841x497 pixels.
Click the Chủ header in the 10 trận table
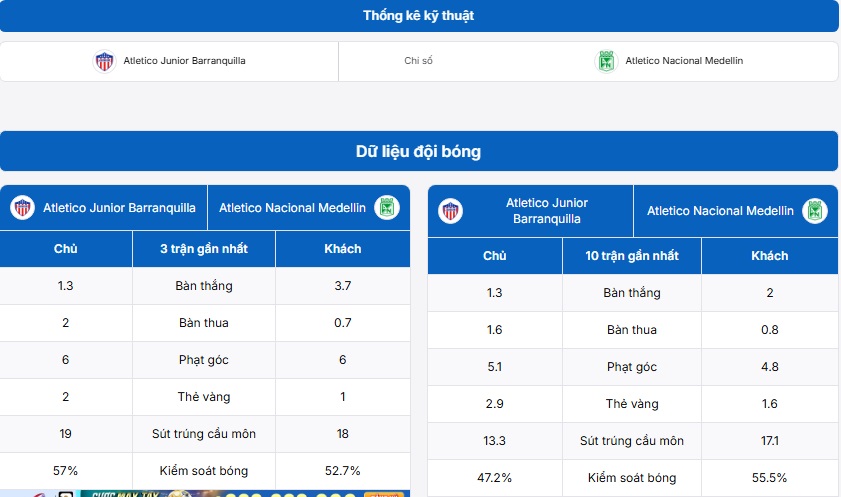(495, 256)
